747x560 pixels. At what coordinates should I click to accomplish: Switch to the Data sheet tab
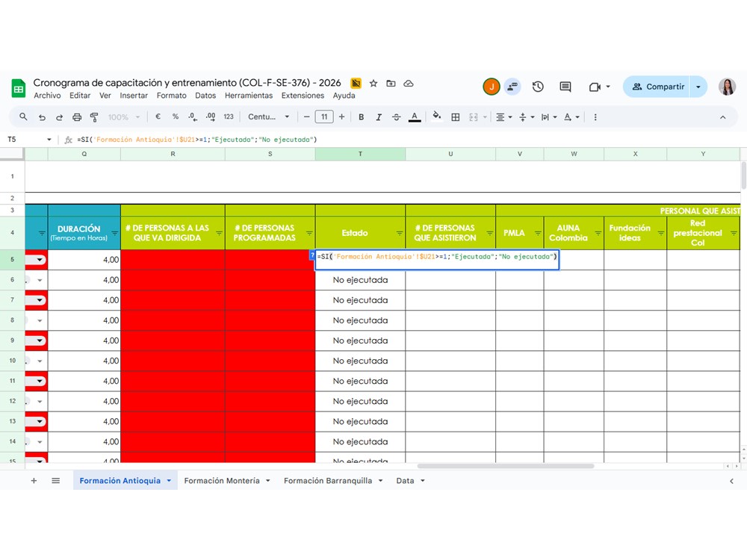405,480
